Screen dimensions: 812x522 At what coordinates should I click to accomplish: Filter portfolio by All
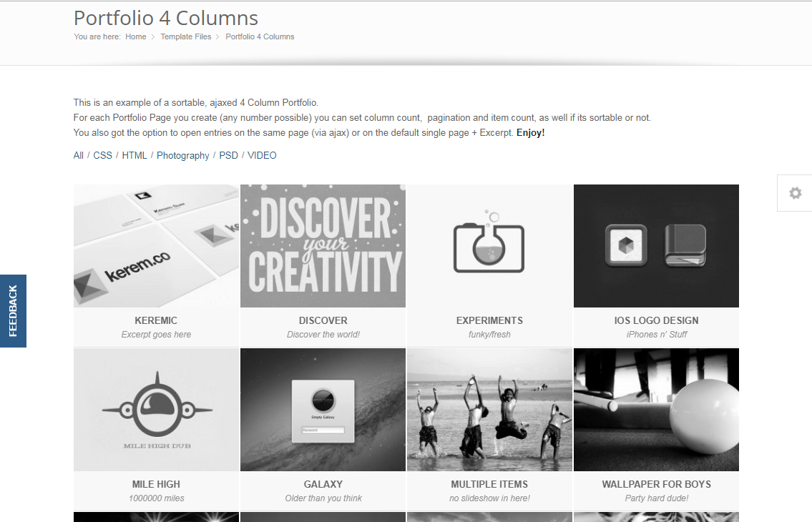point(78,155)
